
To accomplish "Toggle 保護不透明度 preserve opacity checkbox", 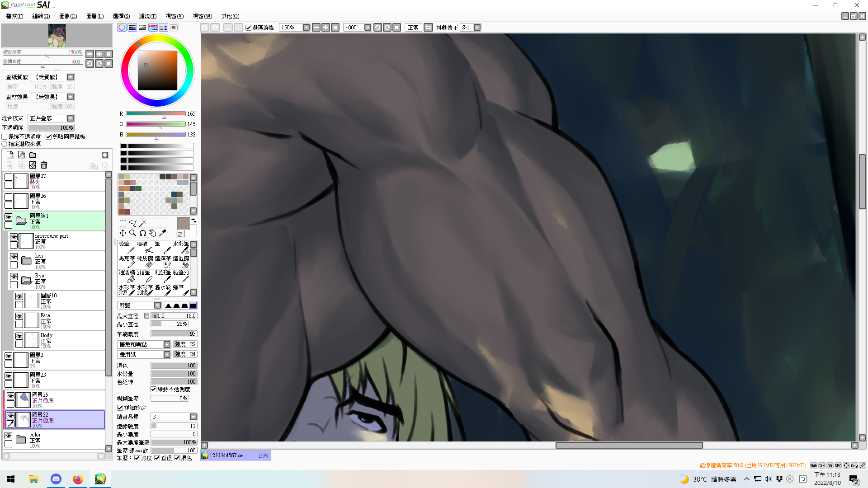I will tap(5, 136).
